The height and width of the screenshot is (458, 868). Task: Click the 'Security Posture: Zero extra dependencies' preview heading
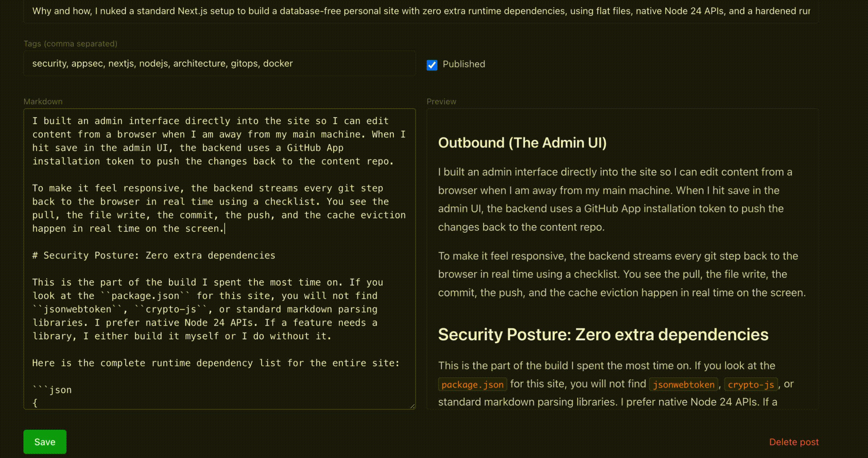coord(603,334)
